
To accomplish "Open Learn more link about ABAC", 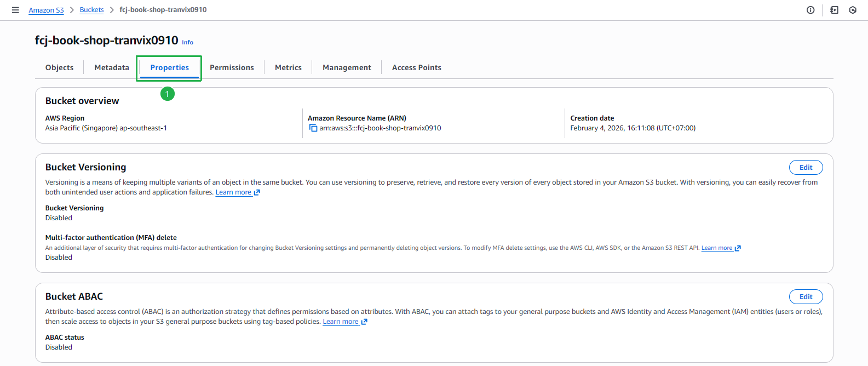I will [345, 322].
